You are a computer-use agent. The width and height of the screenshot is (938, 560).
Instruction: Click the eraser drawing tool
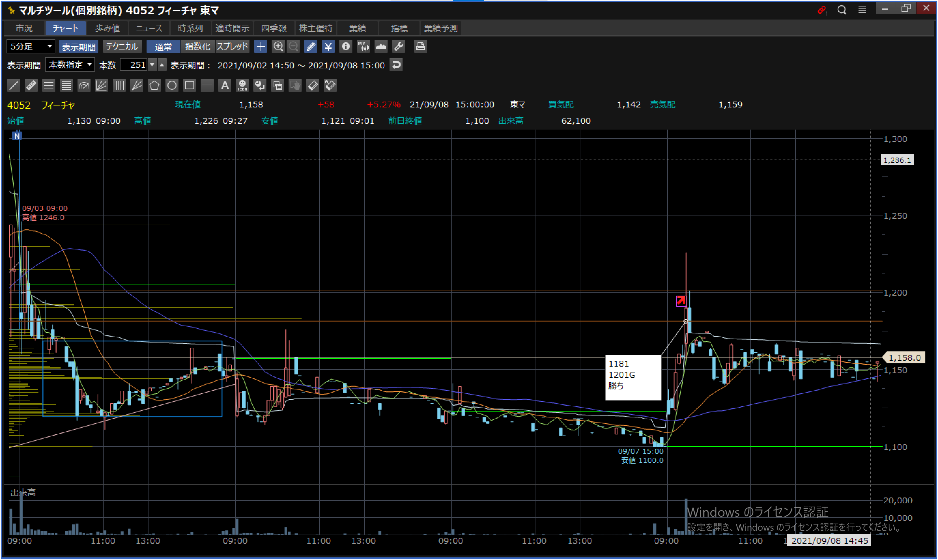coord(313,85)
